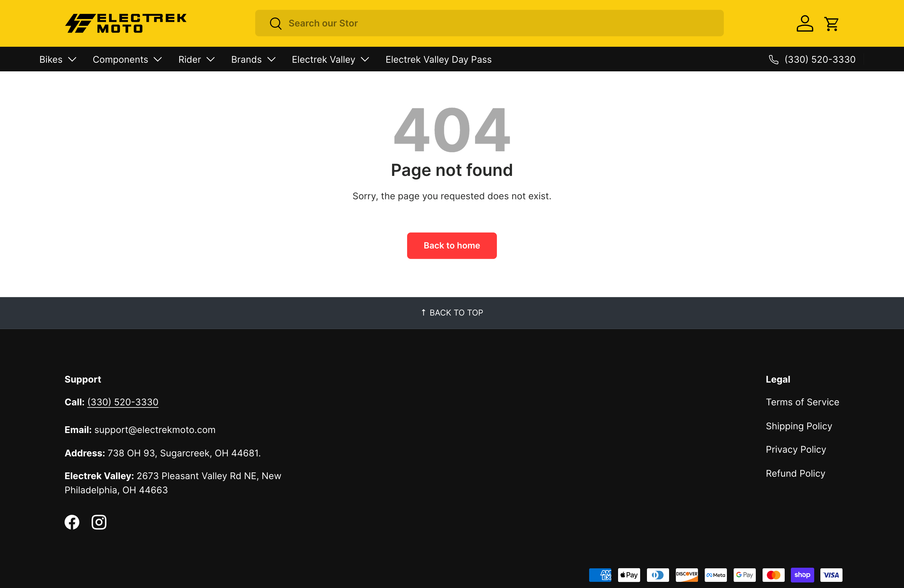Click the Electrek Moto logo
This screenshot has height=588, width=904.
(126, 23)
